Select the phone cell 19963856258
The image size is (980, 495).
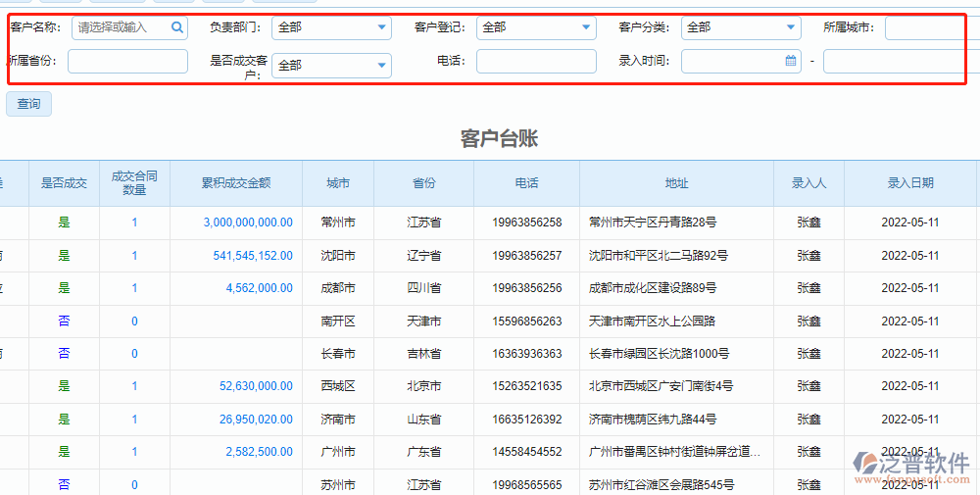526,223
